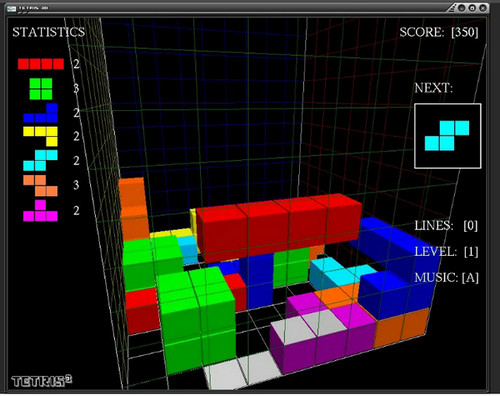Click the long red bar atop the stack
Screen dimensions: 500x396
coord(278,227)
